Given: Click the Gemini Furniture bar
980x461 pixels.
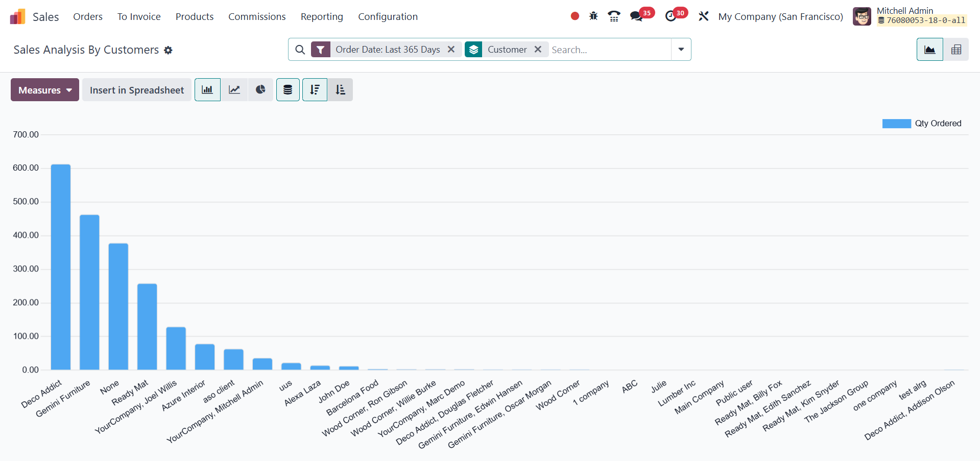Looking at the screenshot, I should (89, 292).
